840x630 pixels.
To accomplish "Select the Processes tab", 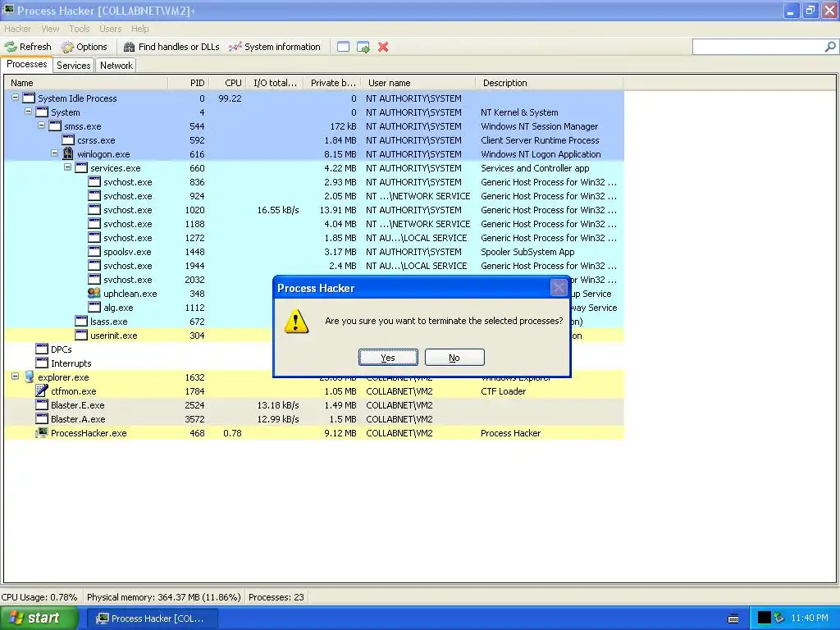I will point(27,64).
